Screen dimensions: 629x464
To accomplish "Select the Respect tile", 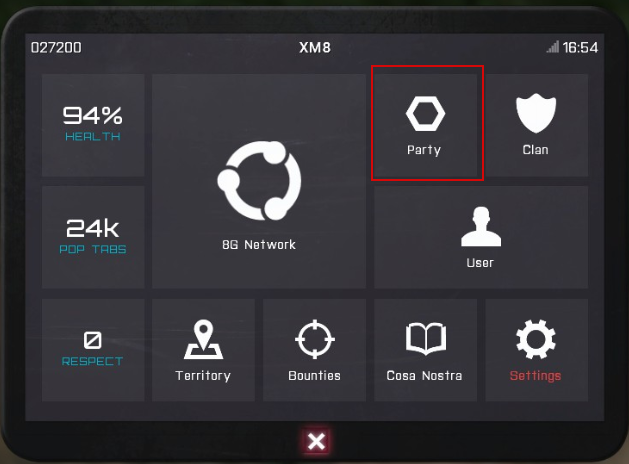I will click(93, 350).
